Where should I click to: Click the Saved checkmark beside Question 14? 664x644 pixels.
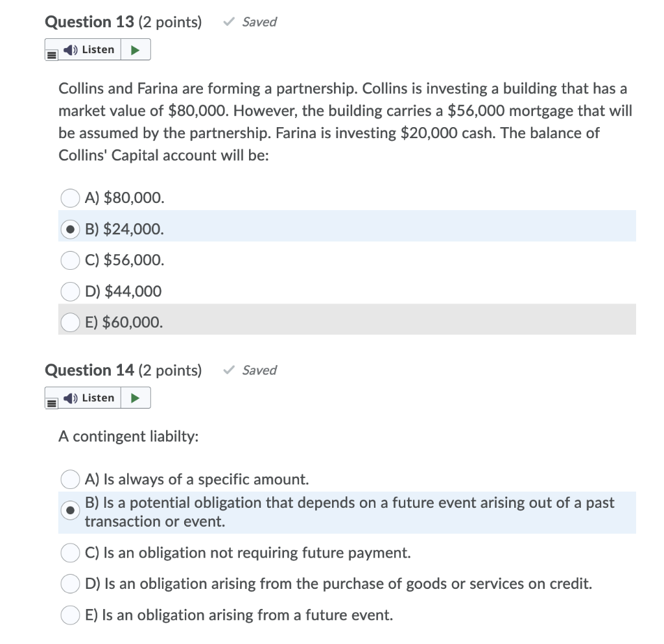click(x=228, y=370)
